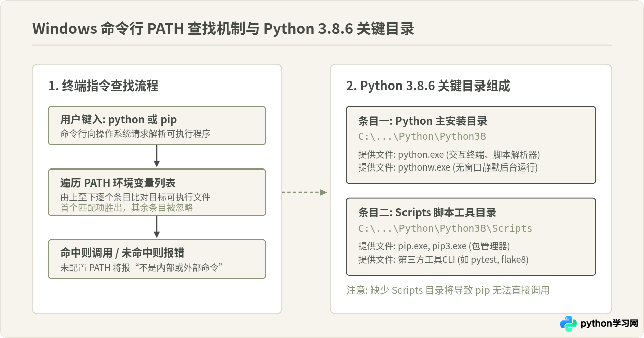The image size is (644, 338).
Task: Click the line "命令行向操作系统请求解析可执行程序"
Action: click(x=135, y=134)
